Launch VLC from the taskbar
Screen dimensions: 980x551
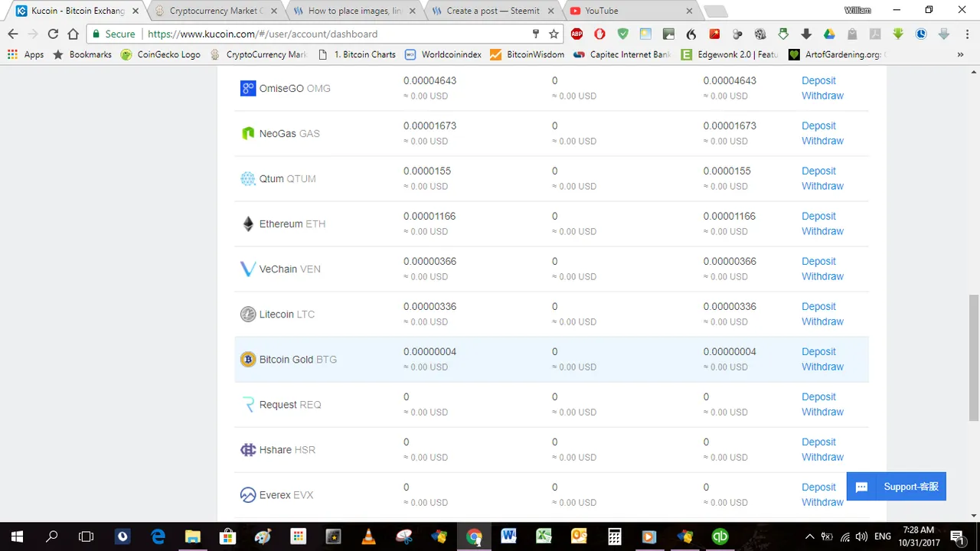click(x=368, y=536)
